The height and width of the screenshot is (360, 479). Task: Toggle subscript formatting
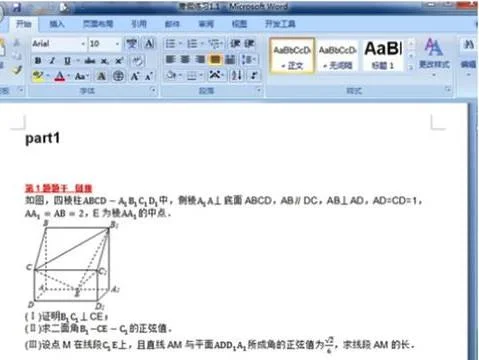[x=105, y=61]
